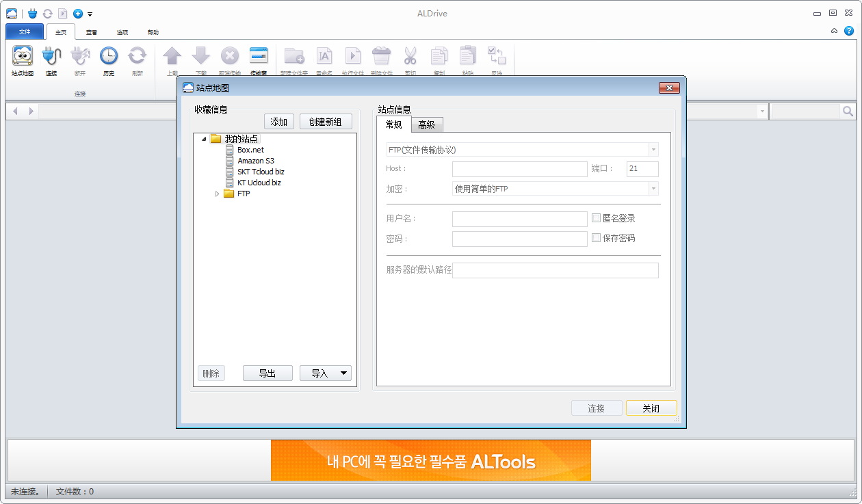Open the quick access toolbar customize arrow
862x504 pixels.
[x=90, y=14]
